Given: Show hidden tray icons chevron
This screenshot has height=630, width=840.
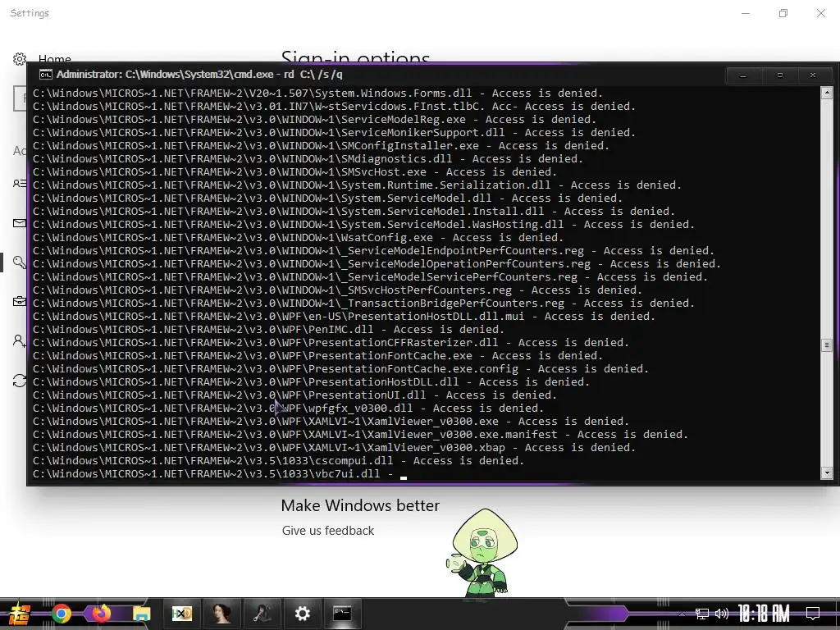Looking at the screenshot, I should click(682, 614).
